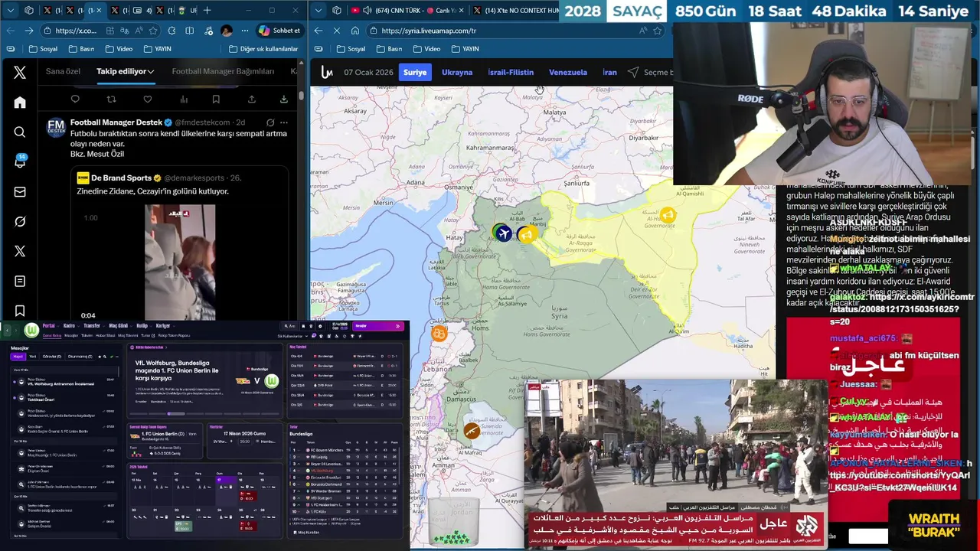Select the İran region tab
Image resolution: width=980 pixels, height=551 pixels.
coord(609,72)
